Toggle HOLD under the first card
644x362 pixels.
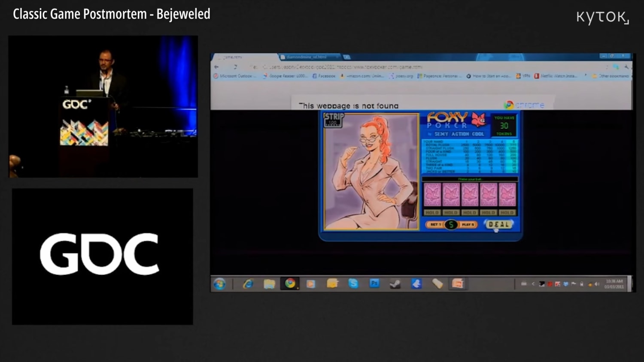432,212
